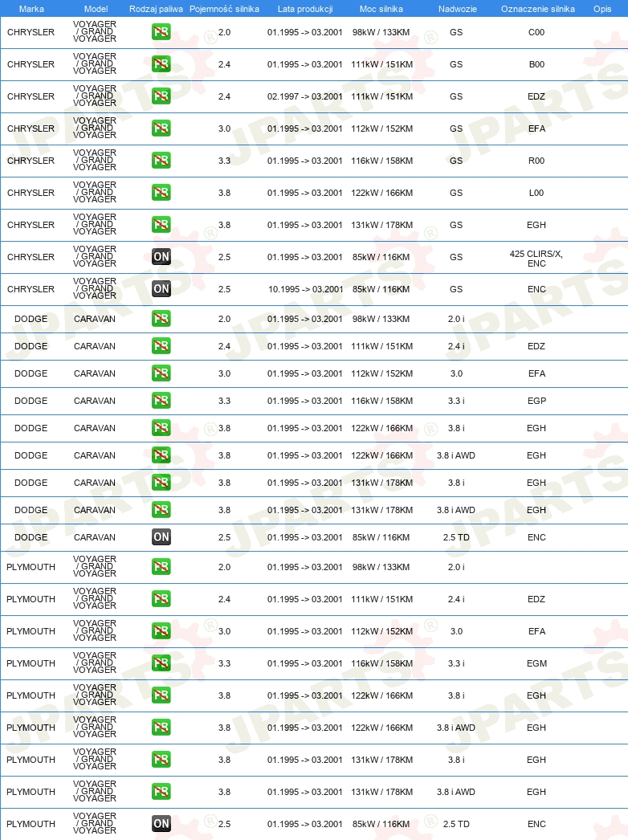
Task: Click the Marka column header
Action: pos(31,9)
